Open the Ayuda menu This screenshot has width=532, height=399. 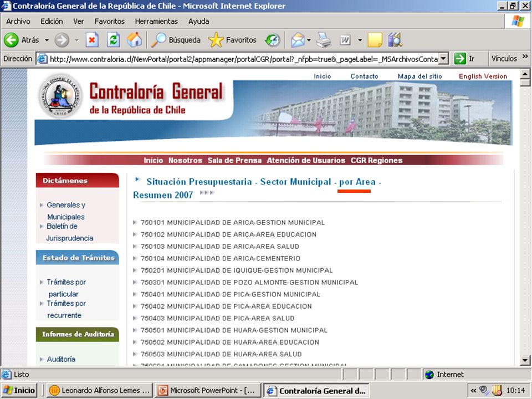point(198,22)
